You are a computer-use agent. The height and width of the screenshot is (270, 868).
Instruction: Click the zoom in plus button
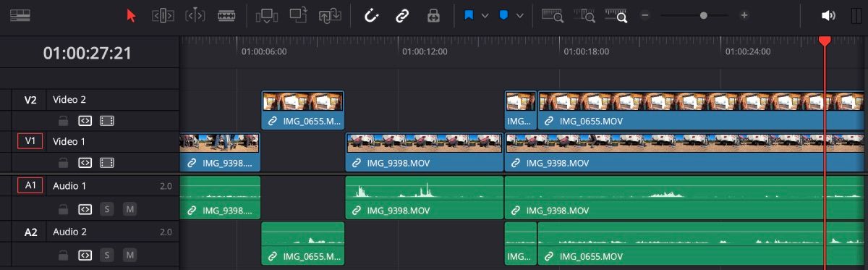(744, 15)
